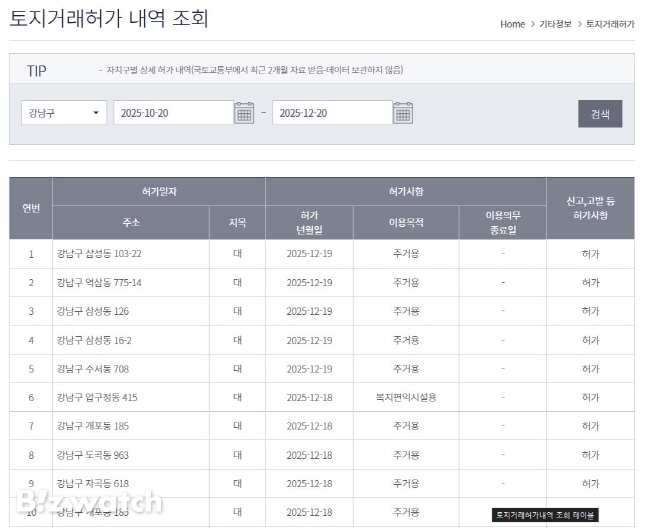The height and width of the screenshot is (528, 645).
Task: Select row 강남구 압구정동 415 address
Action: [x=97, y=397]
